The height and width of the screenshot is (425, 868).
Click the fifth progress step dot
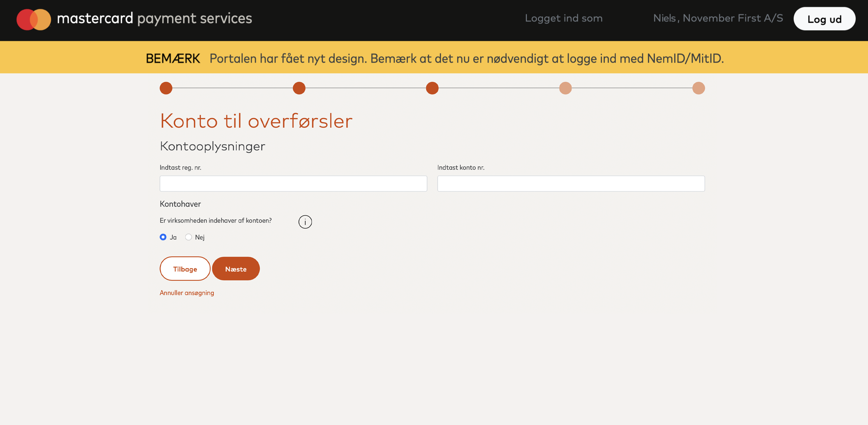pos(699,88)
